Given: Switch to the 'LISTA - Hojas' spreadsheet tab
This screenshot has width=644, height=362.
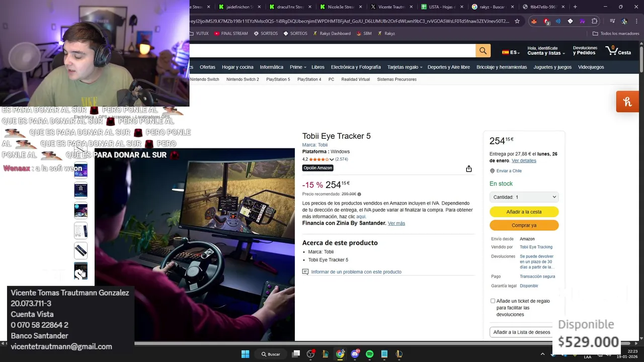Looking at the screenshot, I should (442, 7).
